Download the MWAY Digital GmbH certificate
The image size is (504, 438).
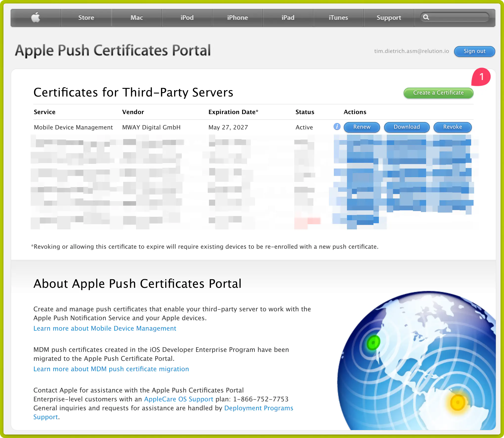coord(407,127)
